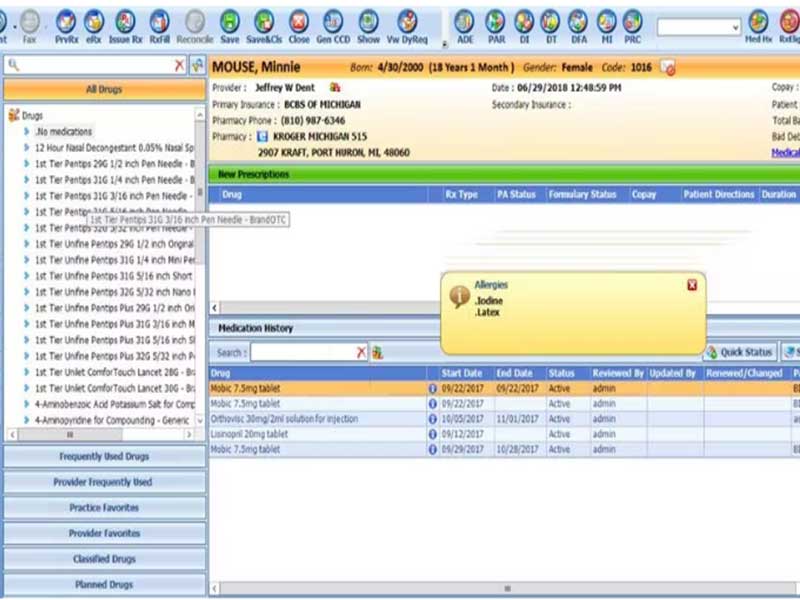The width and height of the screenshot is (800, 600).
Task: Click the eRx toolbar icon
Action: click(94, 27)
